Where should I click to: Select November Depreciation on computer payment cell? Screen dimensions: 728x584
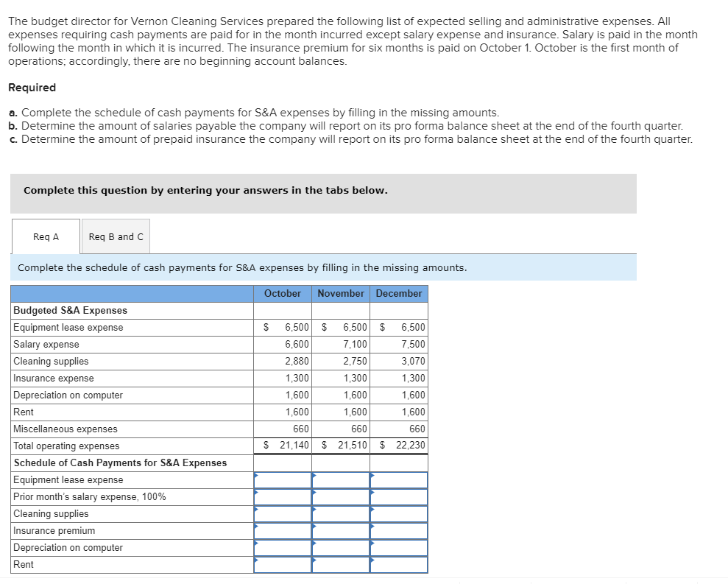[341, 548]
